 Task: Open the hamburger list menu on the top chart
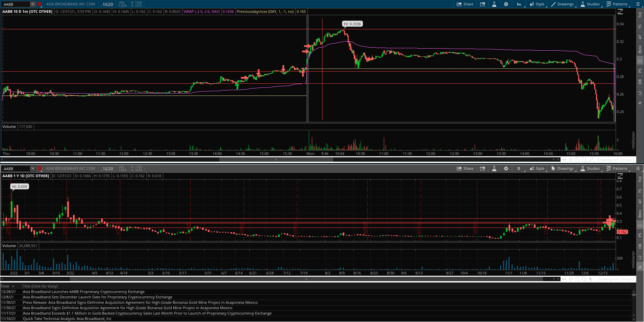(x=638, y=4)
